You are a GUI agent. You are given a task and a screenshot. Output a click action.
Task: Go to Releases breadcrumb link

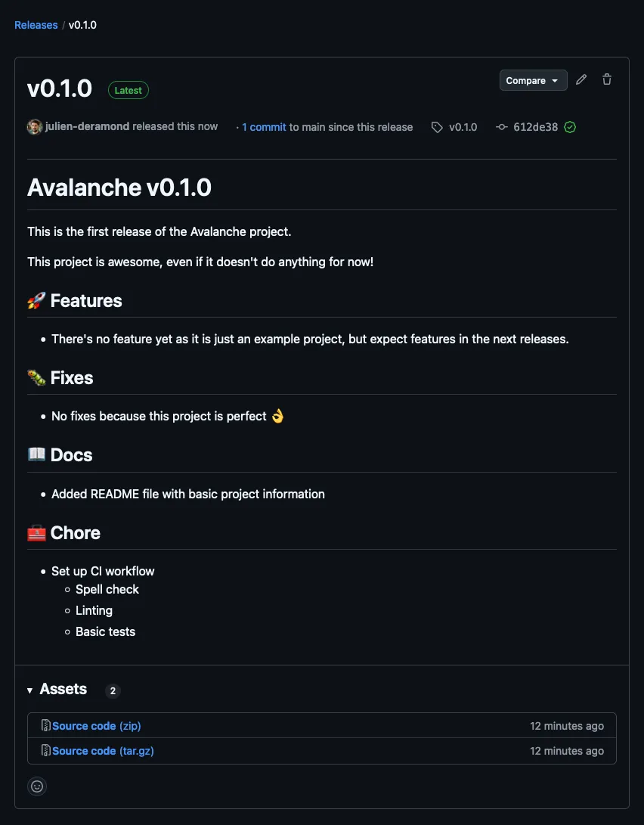[x=36, y=25]
